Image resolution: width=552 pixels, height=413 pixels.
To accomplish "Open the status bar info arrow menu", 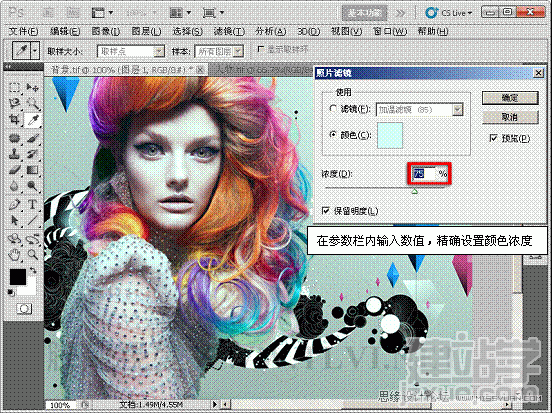I will (x=215, y=405).
